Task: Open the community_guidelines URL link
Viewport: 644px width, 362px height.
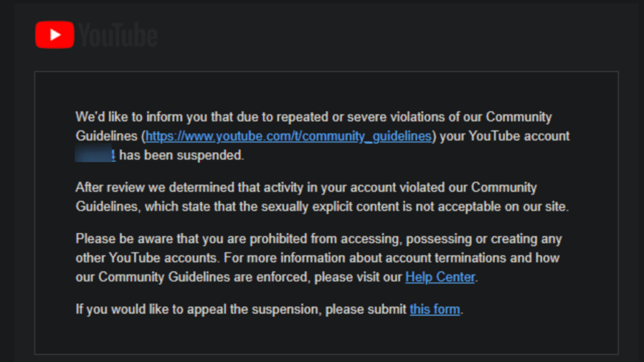Action: tap(289, 136)
